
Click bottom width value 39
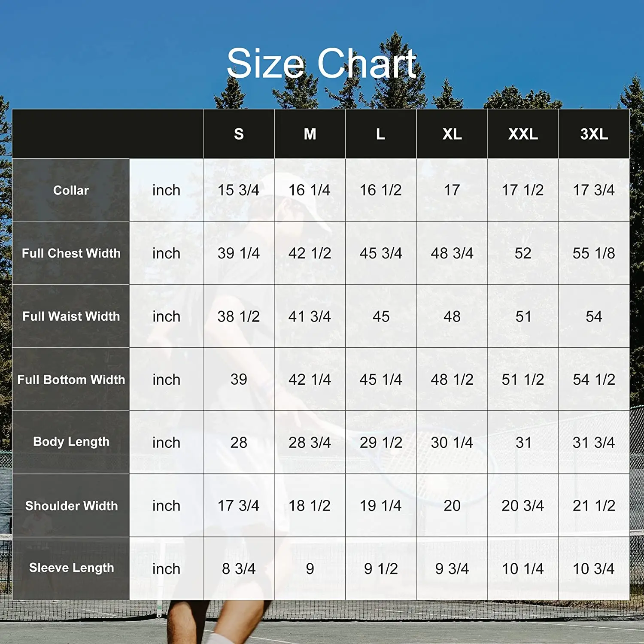239,380
